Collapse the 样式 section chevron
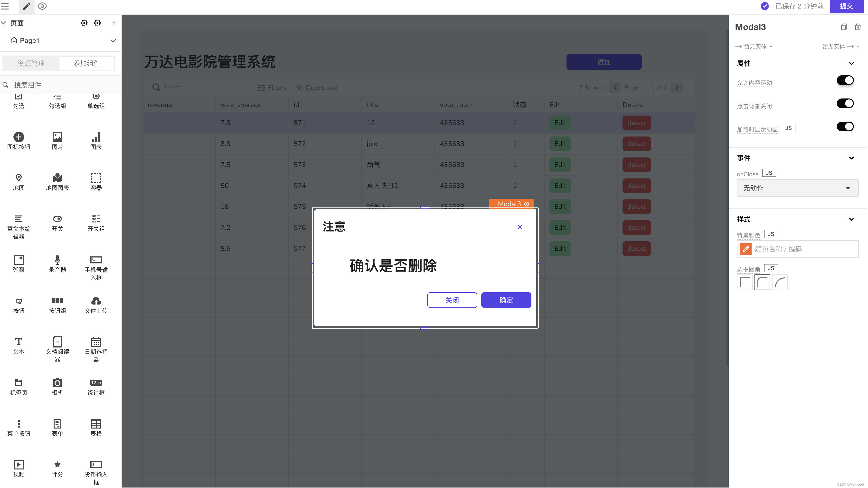Image resolution: width=868 pixels, height=488 pixels. pos(851,219)
